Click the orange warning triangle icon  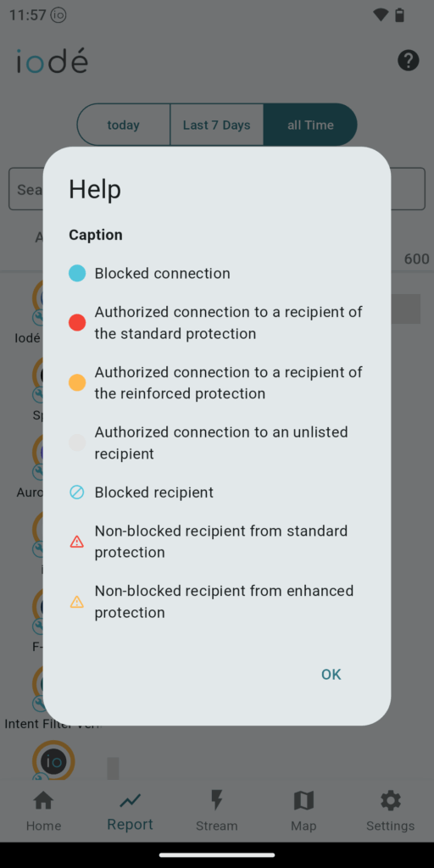click(77, 602)
